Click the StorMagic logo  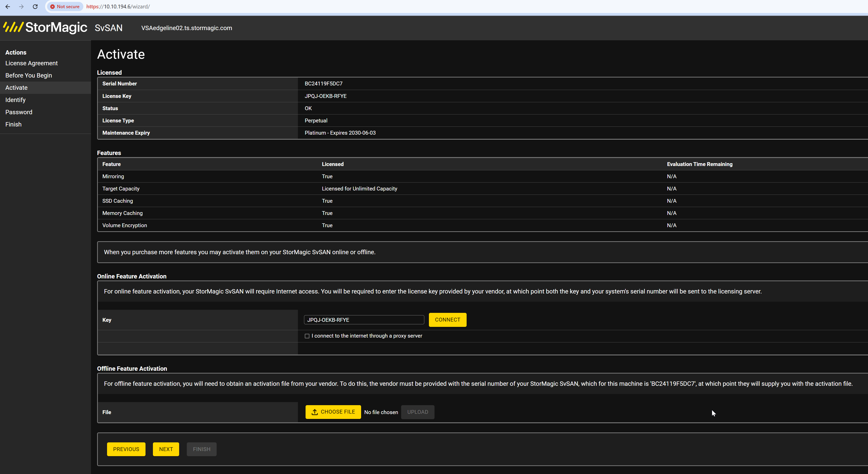click(x=45, y=27)
